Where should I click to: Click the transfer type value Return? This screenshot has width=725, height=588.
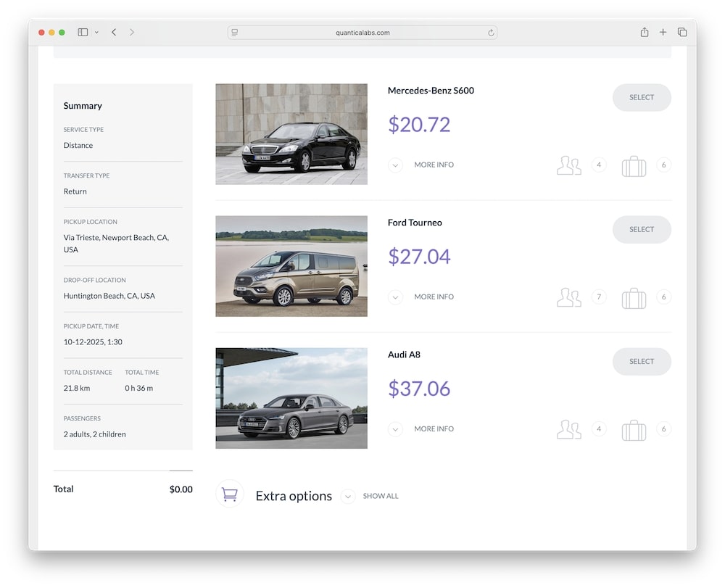tap(75, 191)
